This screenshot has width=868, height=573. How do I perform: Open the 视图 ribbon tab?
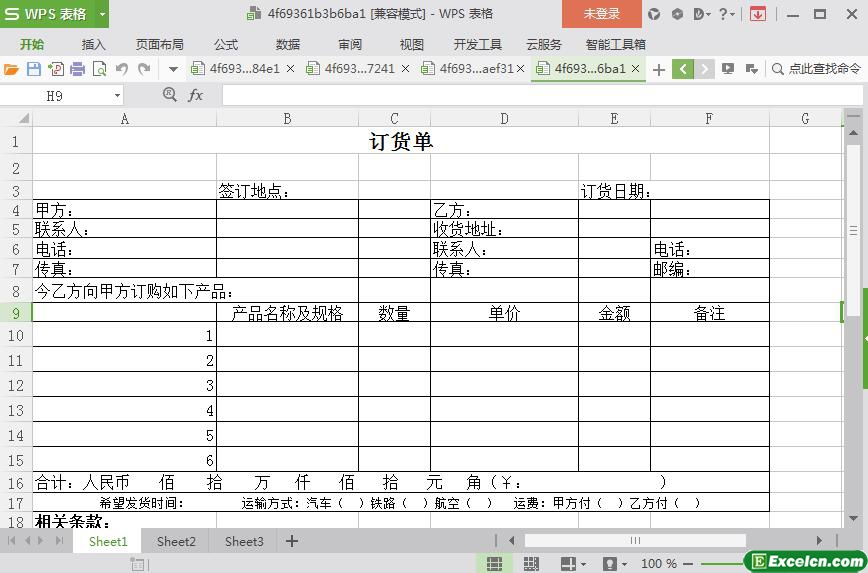(x=411, y=44)
